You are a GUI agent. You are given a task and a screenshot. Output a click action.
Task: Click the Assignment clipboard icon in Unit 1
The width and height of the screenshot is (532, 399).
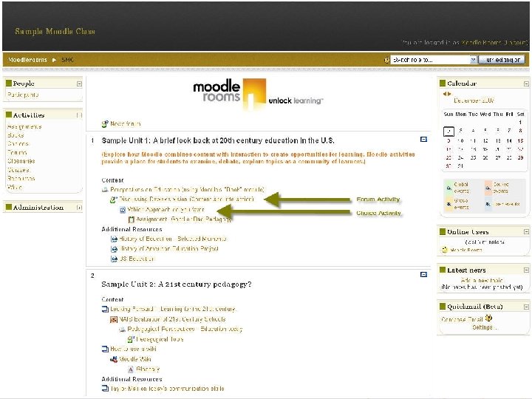[132, 219]
